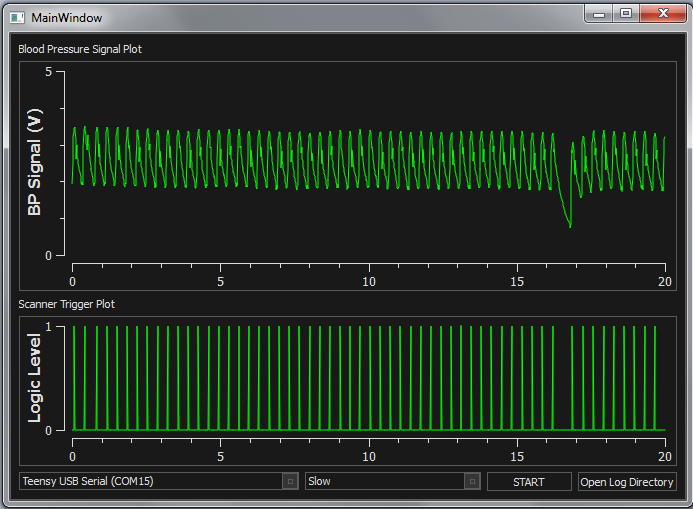The image size is (693, 509).
Task: Click the 15 tick label on trigger plot x-axis
Action: click(517, 456)
